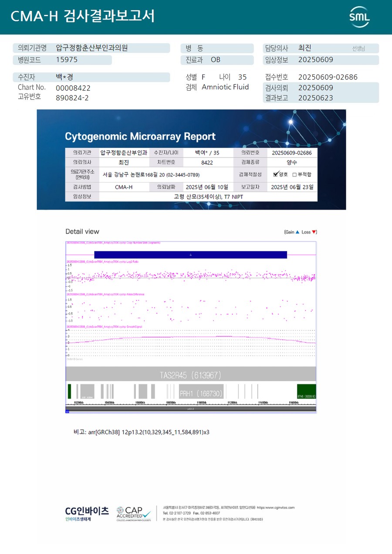Image resolution: width=392 pixels, height=554 pixels.
Task: Click the ID number 890824-2
Action: [x=72, y=98]
